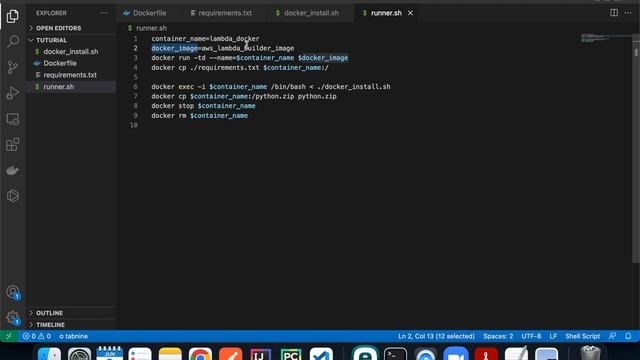Screen dimensions: 640x360
Task: Open the Remote Explorer view
Action: [x=13, y=119]
